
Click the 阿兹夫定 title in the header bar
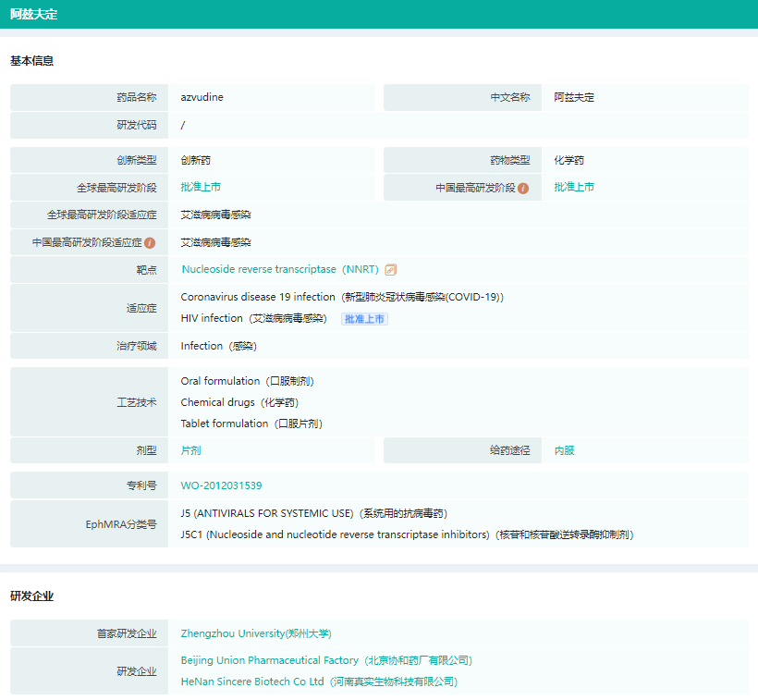tap(33, 14)
